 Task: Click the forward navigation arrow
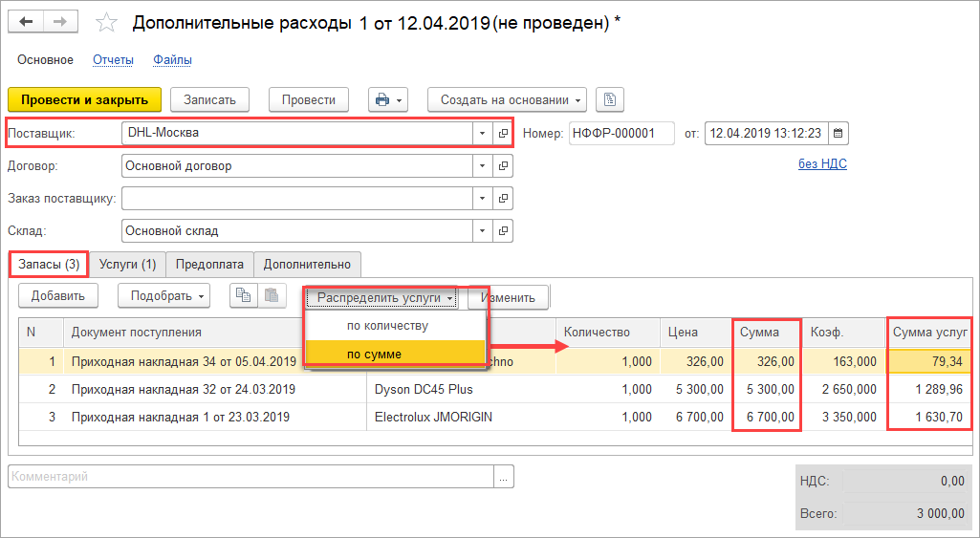tap(60, 22)
